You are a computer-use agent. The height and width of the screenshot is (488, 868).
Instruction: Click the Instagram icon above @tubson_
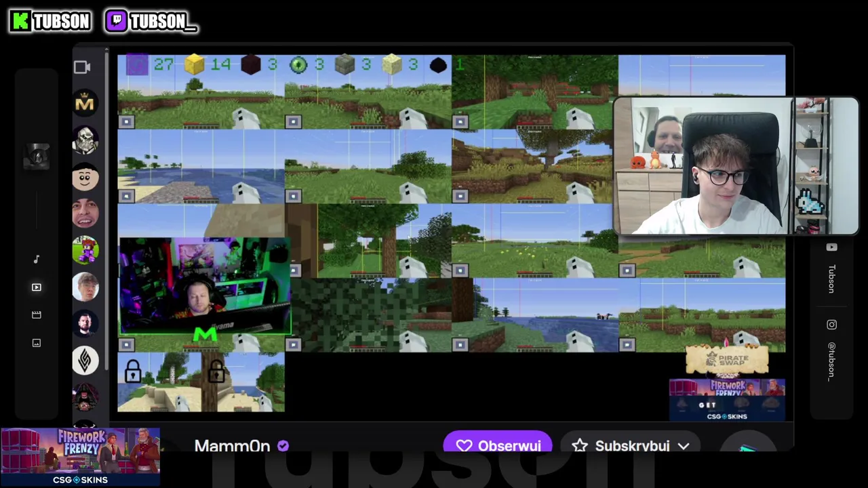[831, 325]
